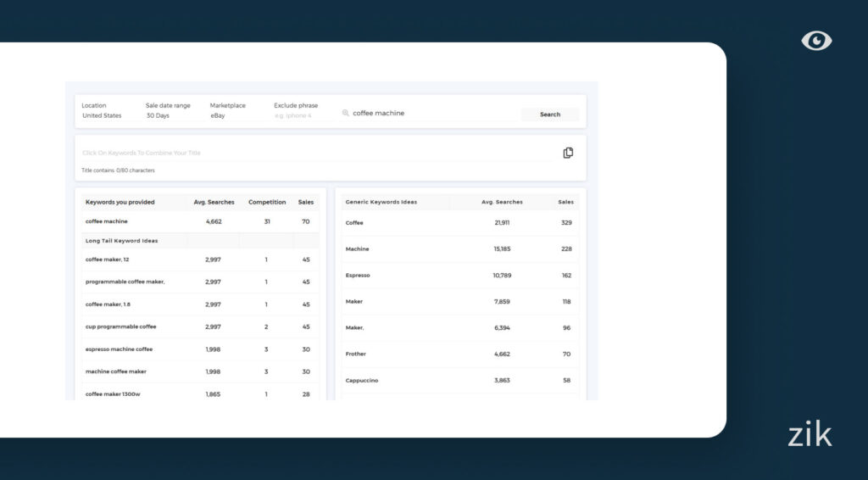
Task: Click the keyword search box containing coffee machine
Action: click(x=424, y=113)
